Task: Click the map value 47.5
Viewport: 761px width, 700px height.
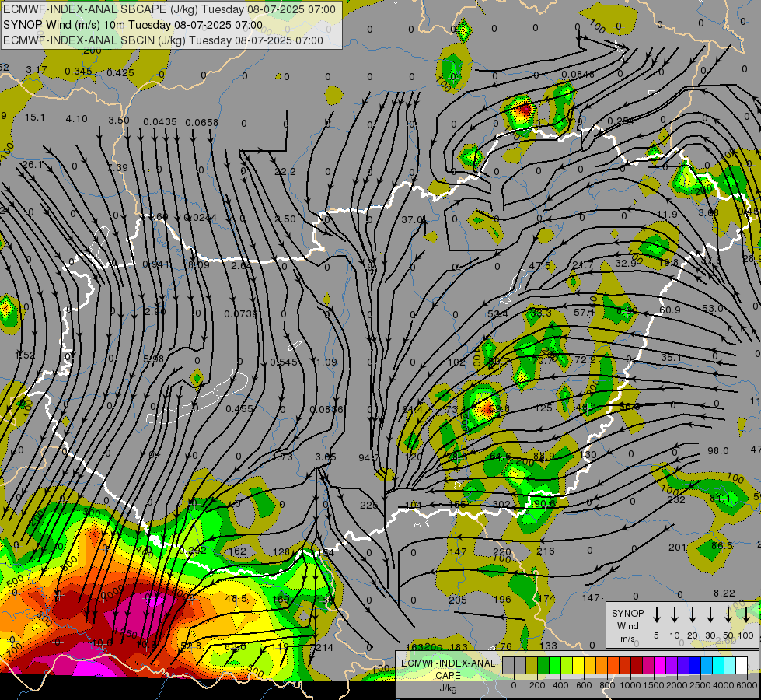Action: 539,266
